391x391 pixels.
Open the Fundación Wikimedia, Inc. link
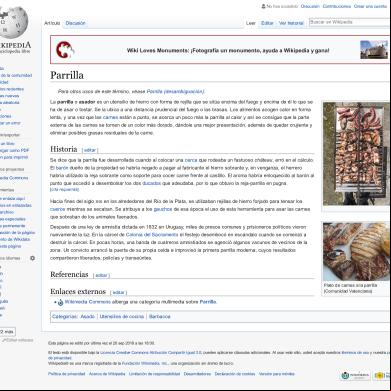point(145,363)
